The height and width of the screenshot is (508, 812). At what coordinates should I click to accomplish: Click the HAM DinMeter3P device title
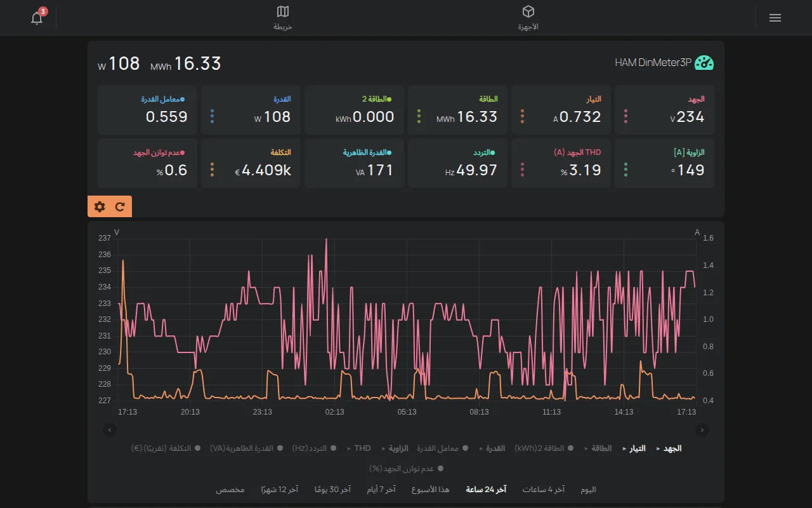(653, 62)
